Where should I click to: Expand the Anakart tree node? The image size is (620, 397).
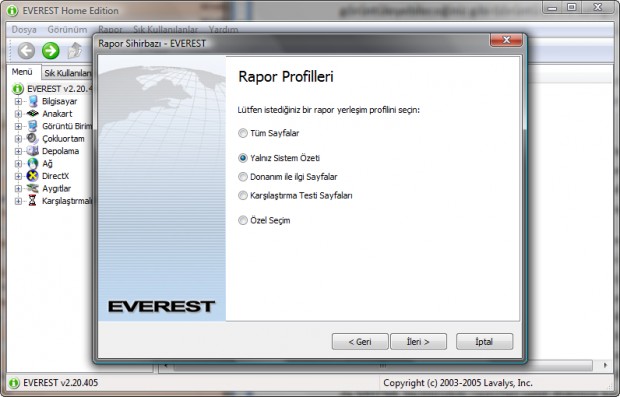pyautogui.click(x=18, y=114)
